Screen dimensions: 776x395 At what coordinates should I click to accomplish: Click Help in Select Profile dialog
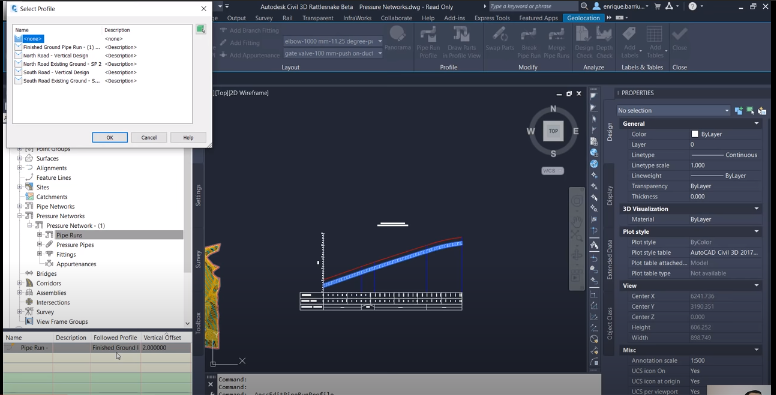click(188, 138)
